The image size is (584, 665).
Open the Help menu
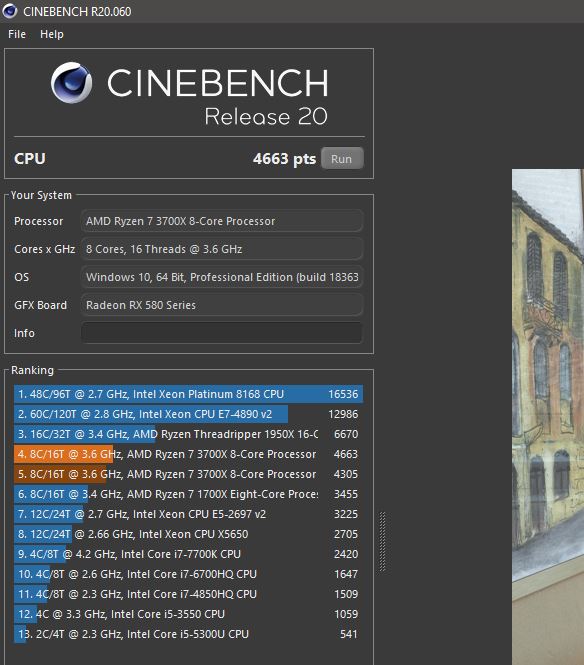52,34
